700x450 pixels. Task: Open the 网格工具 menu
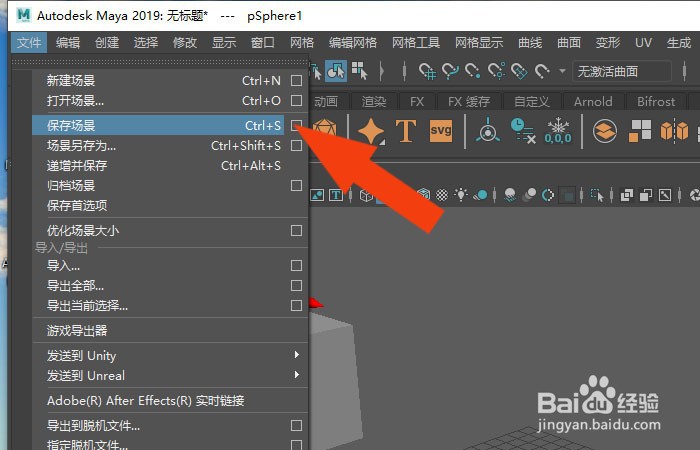(416, 43)
